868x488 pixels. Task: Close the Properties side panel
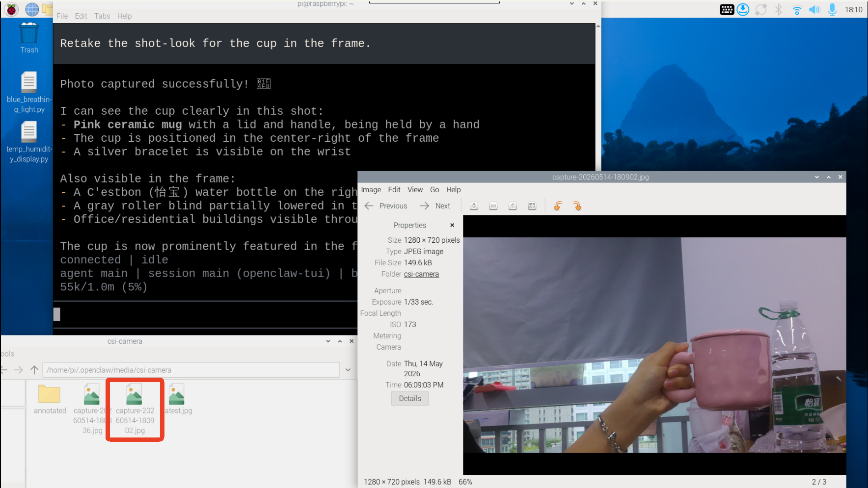452,225
